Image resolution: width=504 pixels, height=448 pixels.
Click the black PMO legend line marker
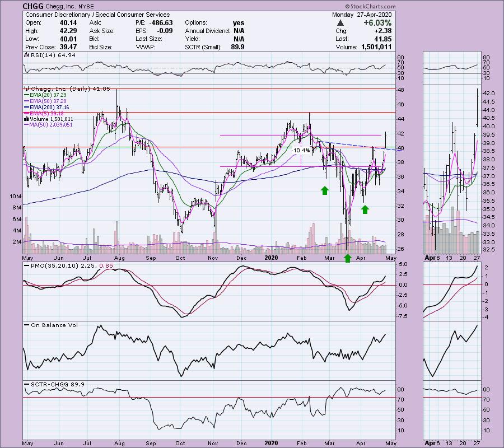pos(27,266)
